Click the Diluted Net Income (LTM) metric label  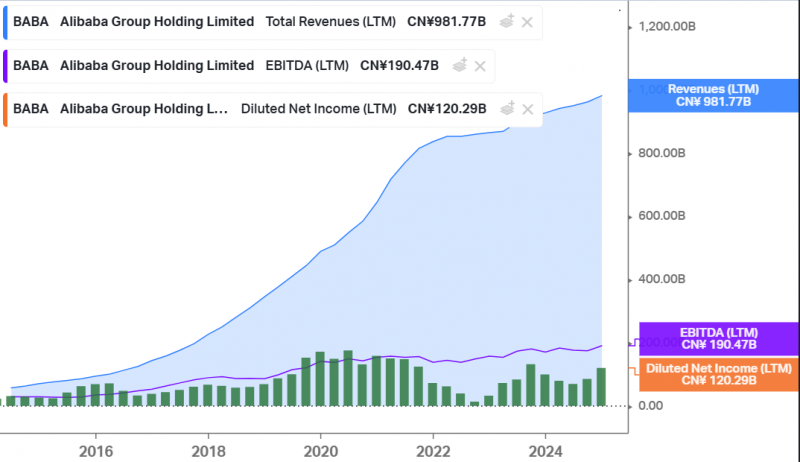tap(318, 109)
